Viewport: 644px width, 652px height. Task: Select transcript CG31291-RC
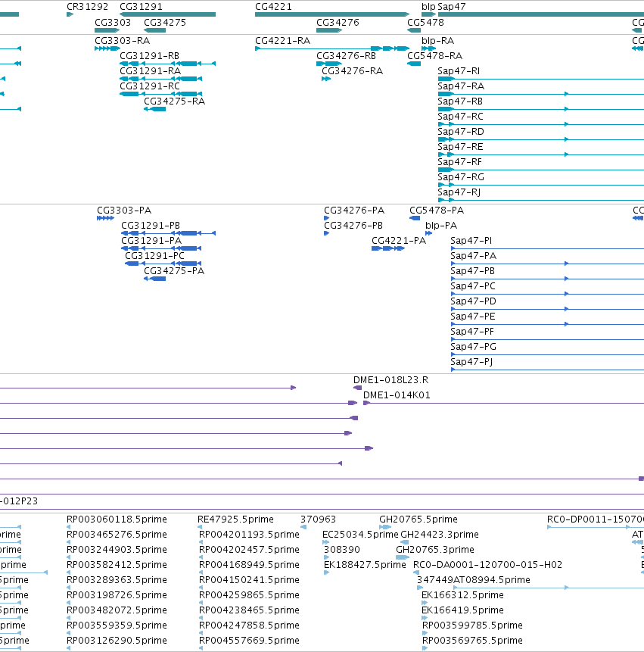pos(150,86)
